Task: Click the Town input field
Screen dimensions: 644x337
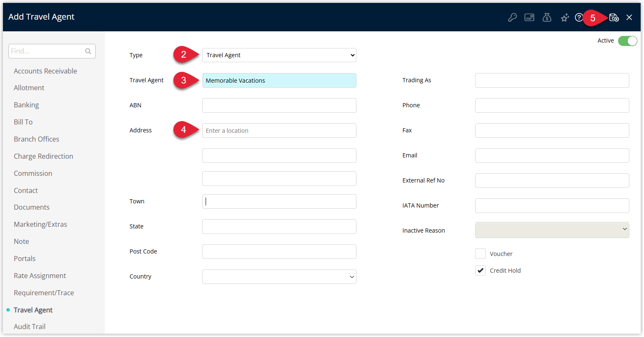Action: (x=279, y=201)
